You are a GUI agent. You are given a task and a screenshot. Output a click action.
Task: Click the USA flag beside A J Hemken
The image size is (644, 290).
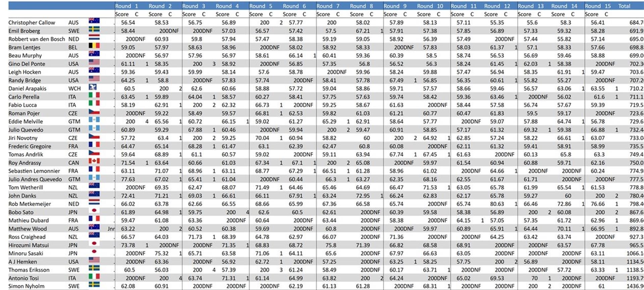[94, 260]
